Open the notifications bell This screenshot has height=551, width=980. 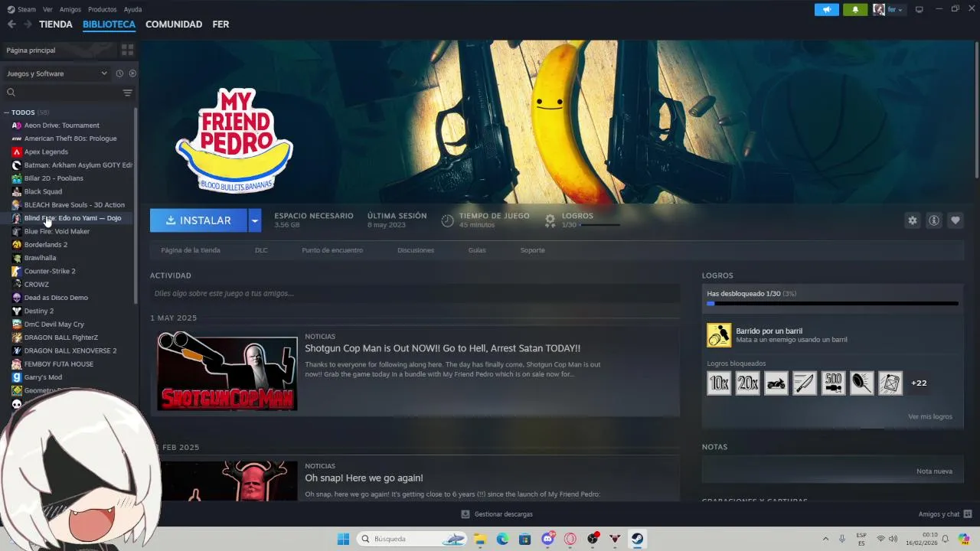pyautogui.click(x=855, y=10)
